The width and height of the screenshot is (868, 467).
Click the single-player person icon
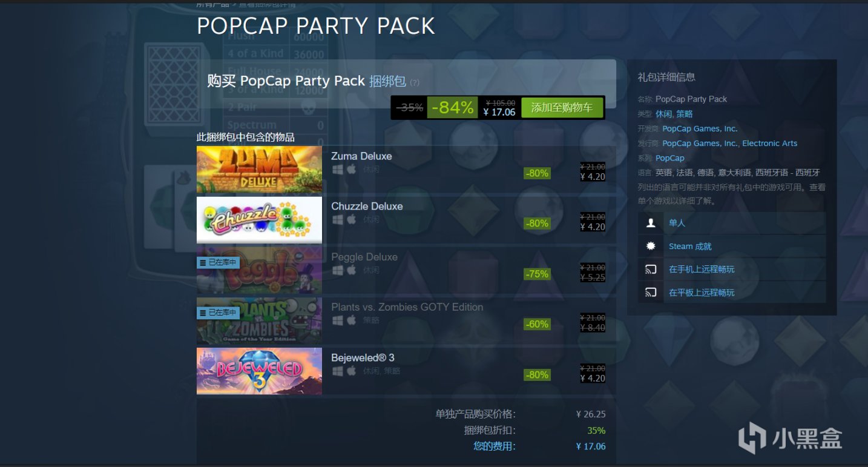click(x=651, y=223)
